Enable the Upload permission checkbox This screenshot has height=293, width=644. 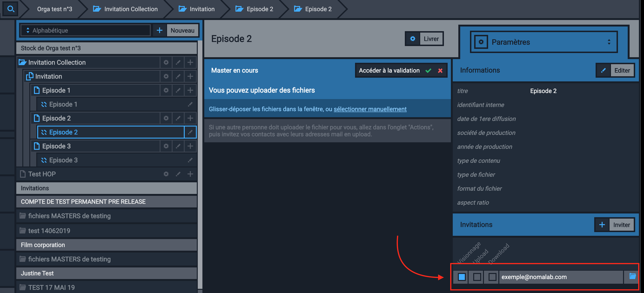(x=477, y=277)
